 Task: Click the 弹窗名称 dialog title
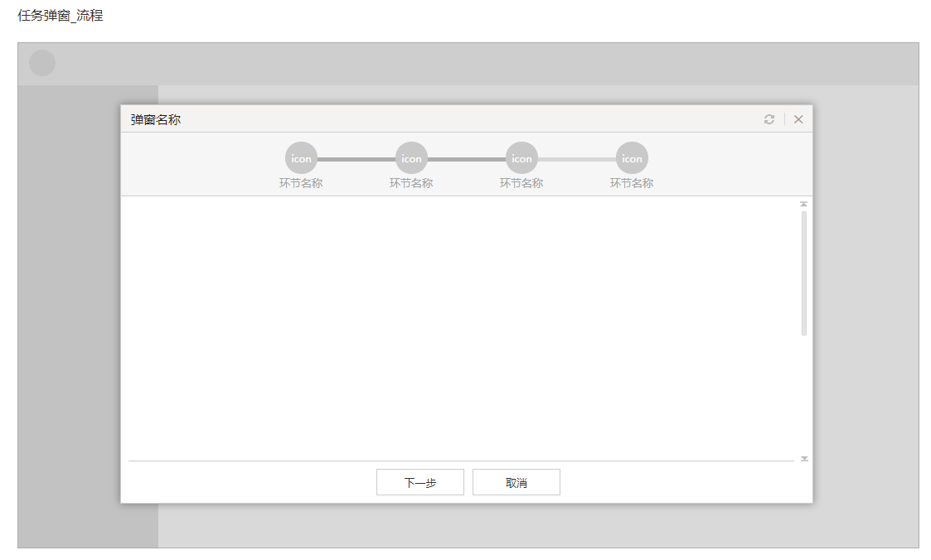pos(156,120)
